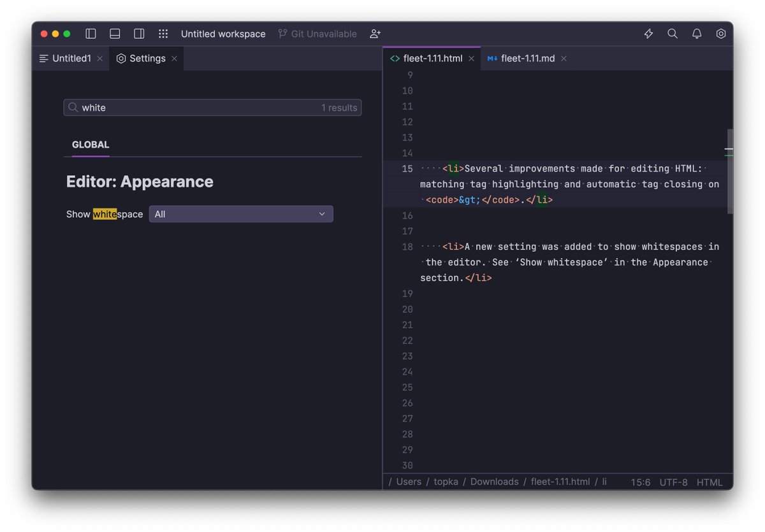765x532 pixels.
Task: Expand the chevron on the All combo box
Action: (323, 213)
